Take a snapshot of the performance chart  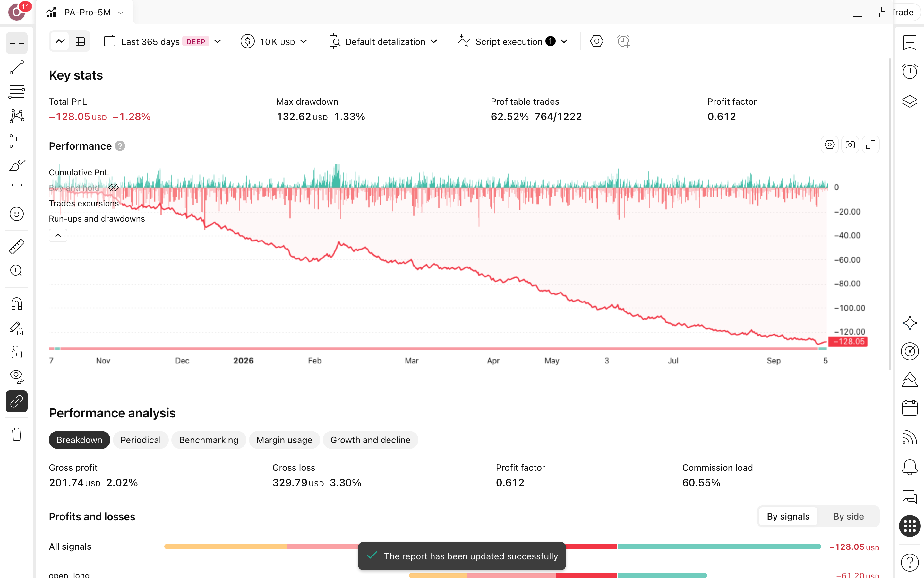pos(850,145)
